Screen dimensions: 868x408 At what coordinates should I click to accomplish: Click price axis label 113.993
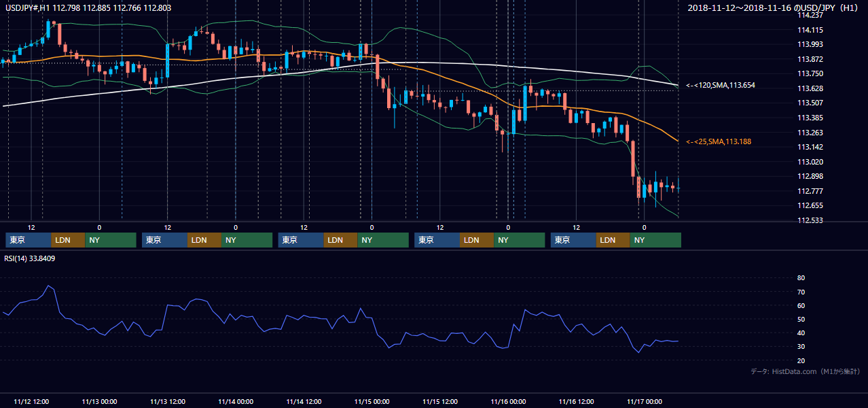click(810, 44)
